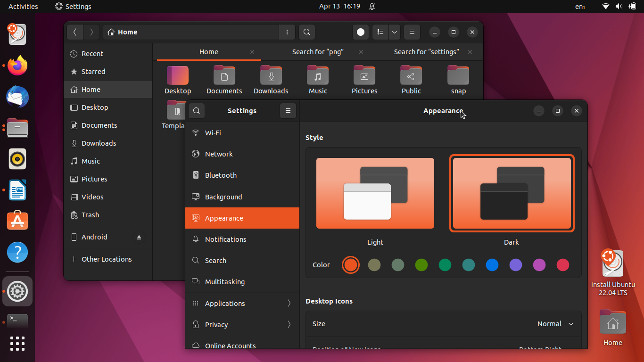Go to Starred in Files sidebar
The height and width of the screenshot is (362, 644).
point(108,72)
